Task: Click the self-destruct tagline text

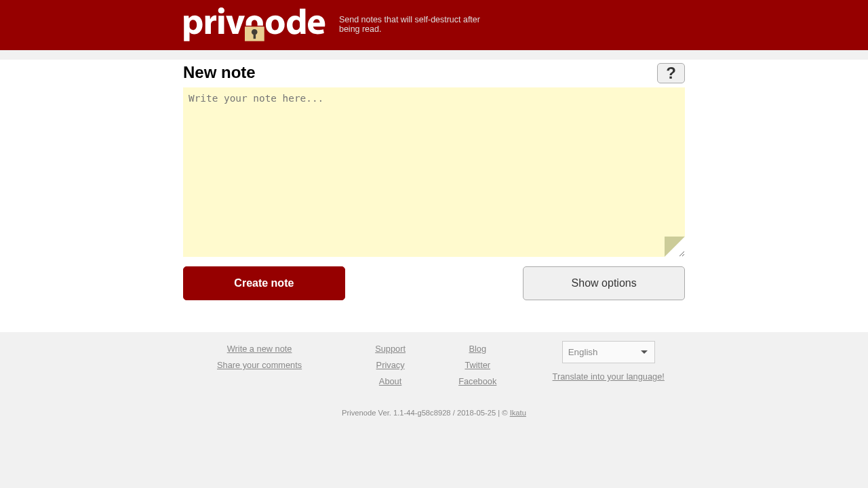Action: [410, 24]
